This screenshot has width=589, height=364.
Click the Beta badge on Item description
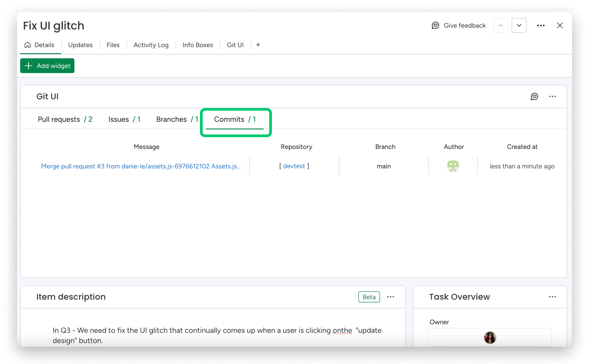coord(369,297)
